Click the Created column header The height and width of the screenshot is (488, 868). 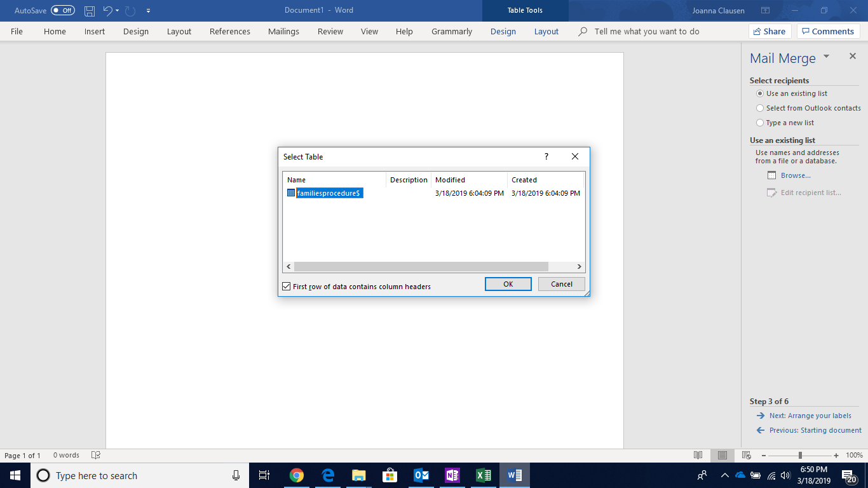pyautogui.click(x=545, y=180)
